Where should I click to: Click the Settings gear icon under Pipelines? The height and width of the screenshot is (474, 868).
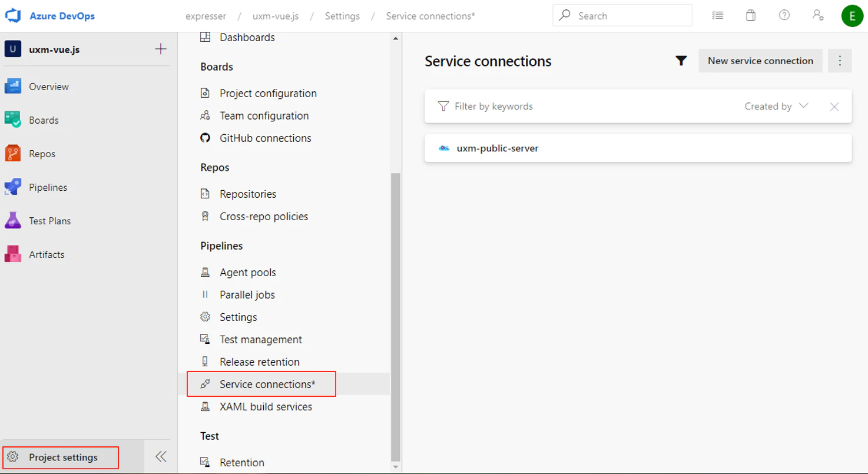205,317
